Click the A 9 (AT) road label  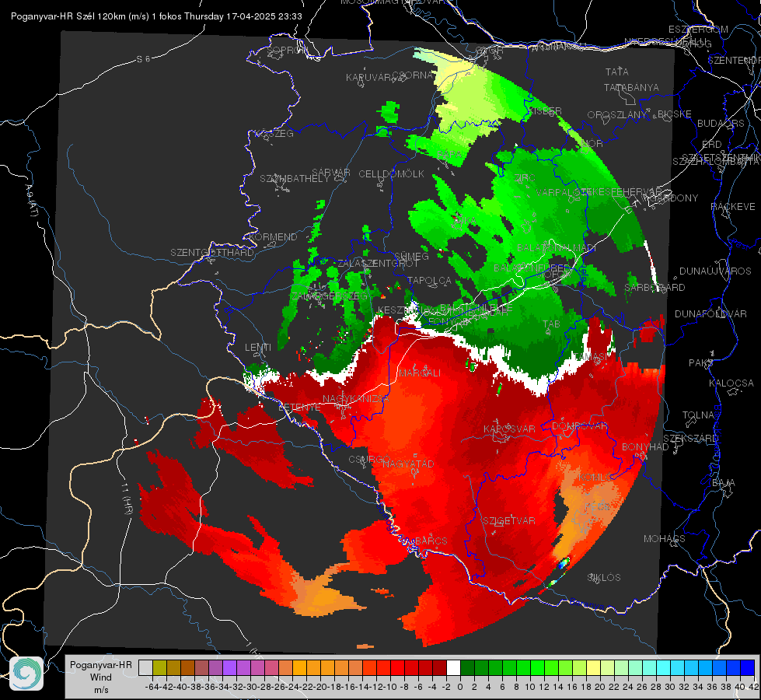[31, 200]
